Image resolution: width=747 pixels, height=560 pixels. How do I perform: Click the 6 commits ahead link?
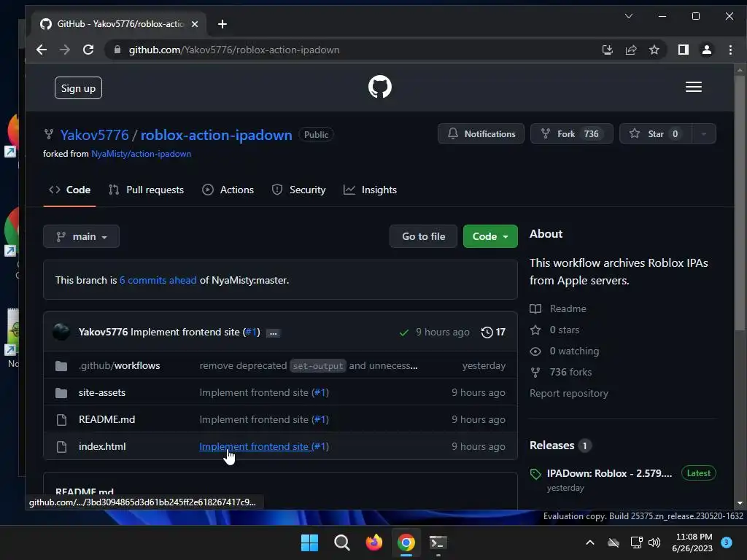pos(158,281)
